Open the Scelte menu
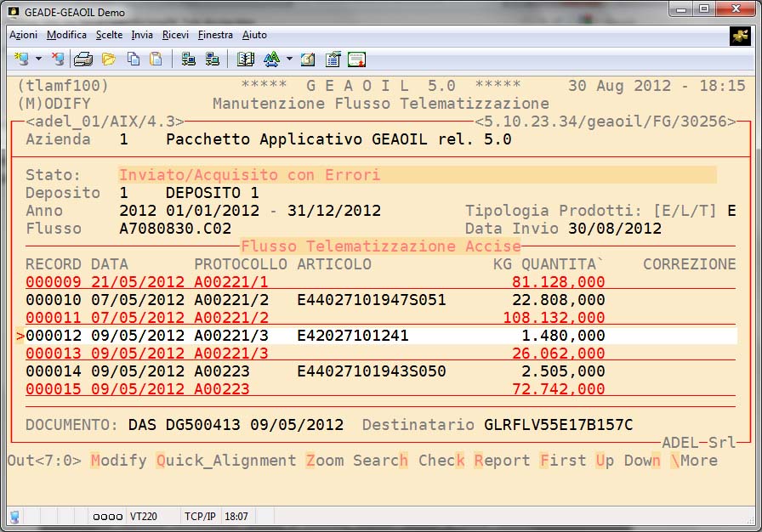This screenshot has height=532, width=762. click(109, 35)
